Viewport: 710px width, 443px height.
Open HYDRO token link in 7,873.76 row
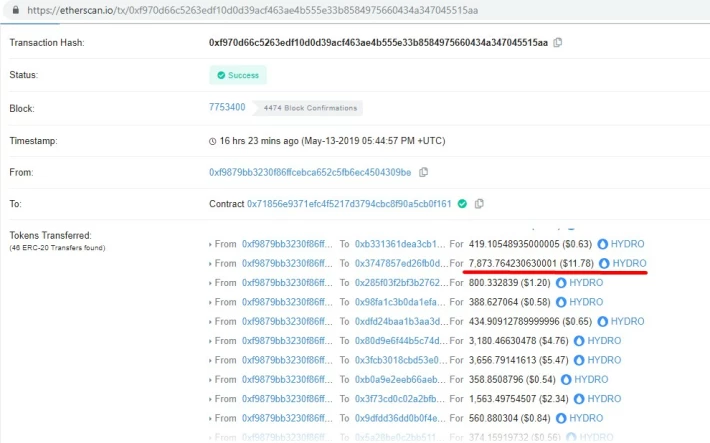pyautogui.click(x=629, y=263)
